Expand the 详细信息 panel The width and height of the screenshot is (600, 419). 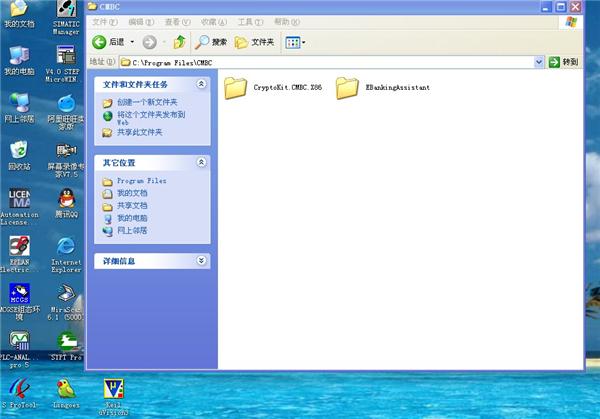(x=201, y=261)
